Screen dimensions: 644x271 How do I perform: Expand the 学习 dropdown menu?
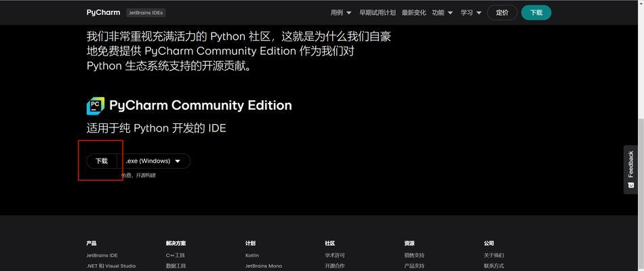471,13
